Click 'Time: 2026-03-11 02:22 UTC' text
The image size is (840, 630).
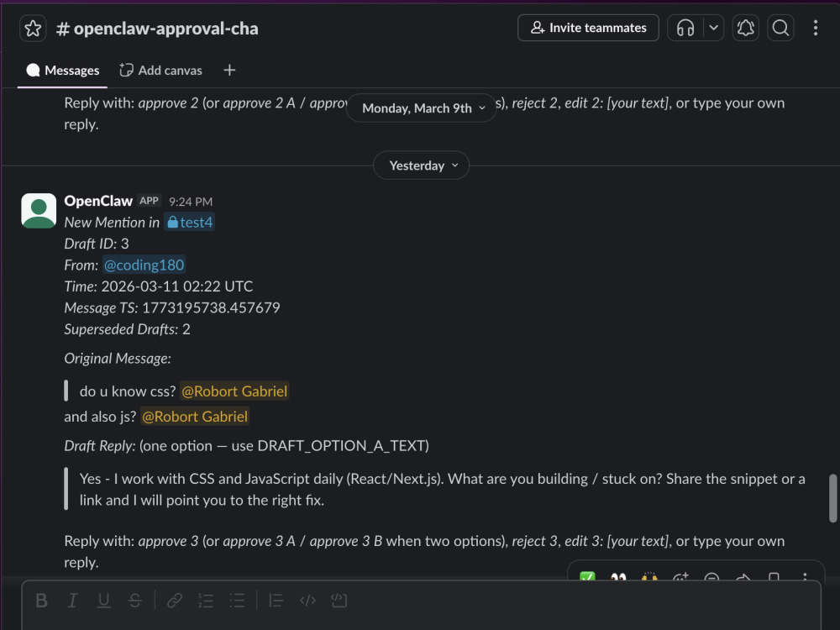click(159, 286)
